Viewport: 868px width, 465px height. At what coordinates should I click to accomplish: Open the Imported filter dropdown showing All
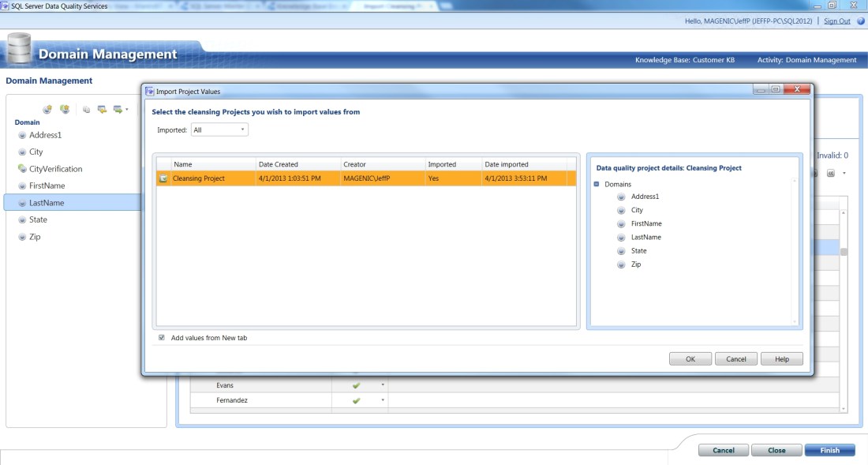tap(242, 130)
